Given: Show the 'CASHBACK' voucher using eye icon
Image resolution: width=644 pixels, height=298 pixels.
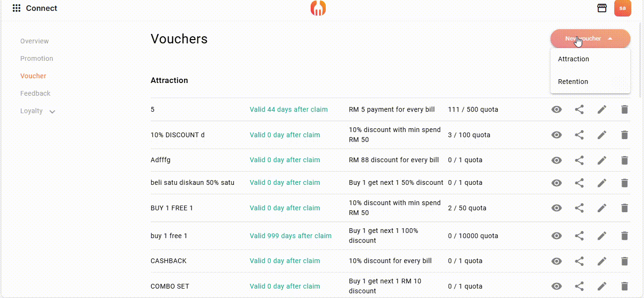Looking at the screenshot, I should (557, 261).
